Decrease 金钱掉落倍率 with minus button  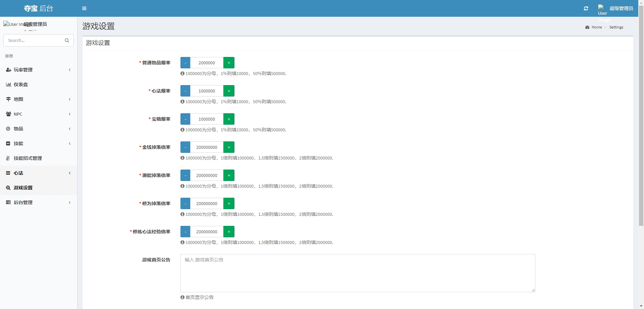point(185,147)
